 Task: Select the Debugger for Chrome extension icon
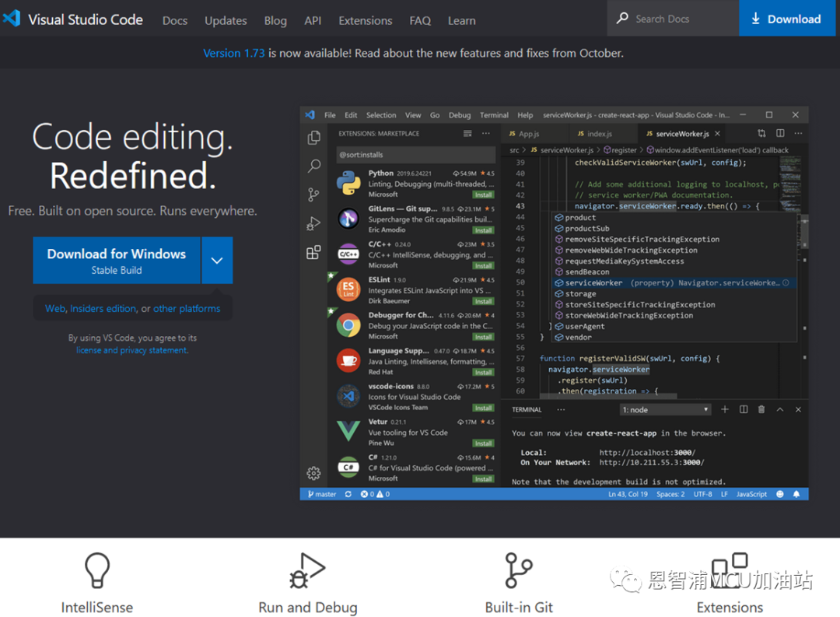point(348,325)
